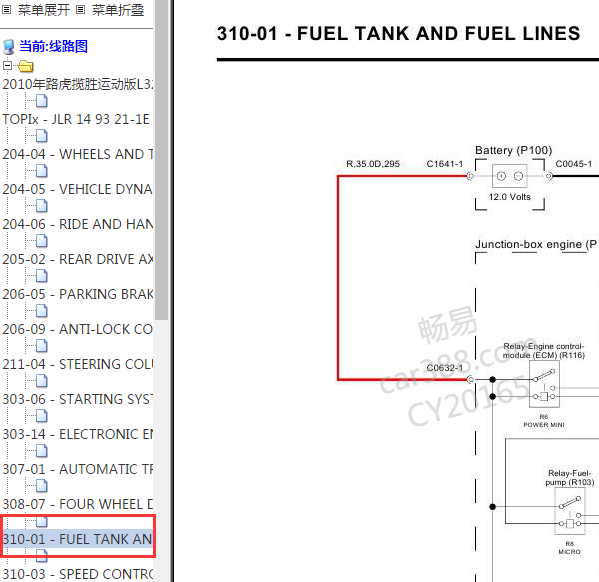Click the 12.0 Volts text
Viewport: 599px width, 582px height.
510,197
